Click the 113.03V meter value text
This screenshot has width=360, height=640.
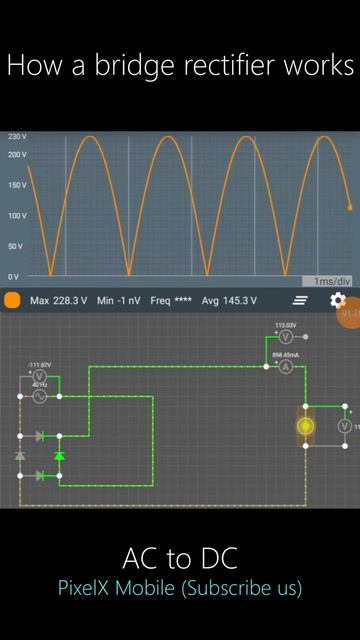coord(286,325)
